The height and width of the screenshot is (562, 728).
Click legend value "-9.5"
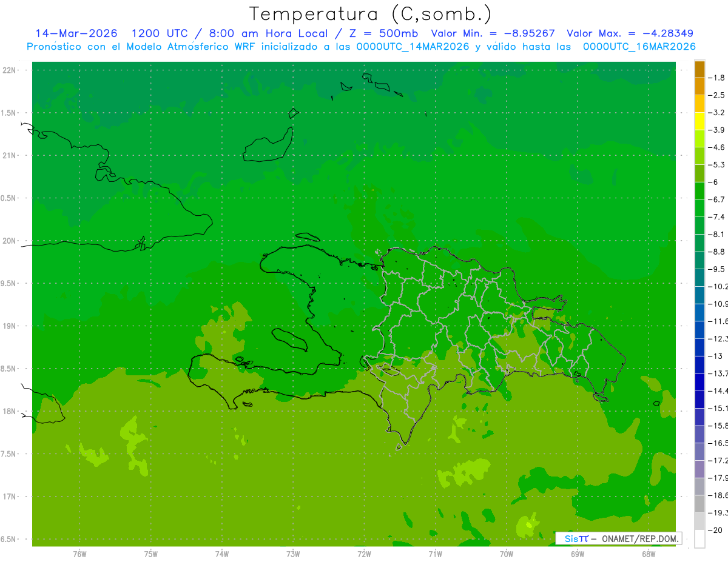pyautogui.click(x=718, y=269)
